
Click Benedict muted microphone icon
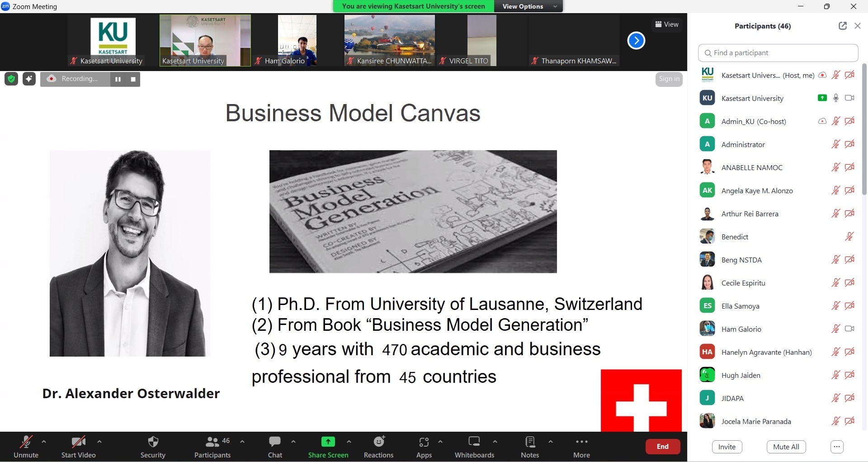(x=849, y=236)
